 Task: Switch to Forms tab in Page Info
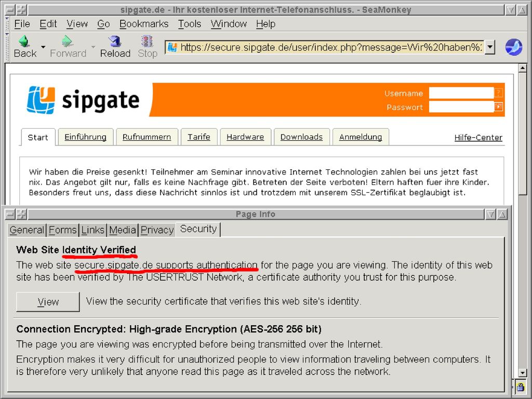pyautogui.click(x=63, y=230)
